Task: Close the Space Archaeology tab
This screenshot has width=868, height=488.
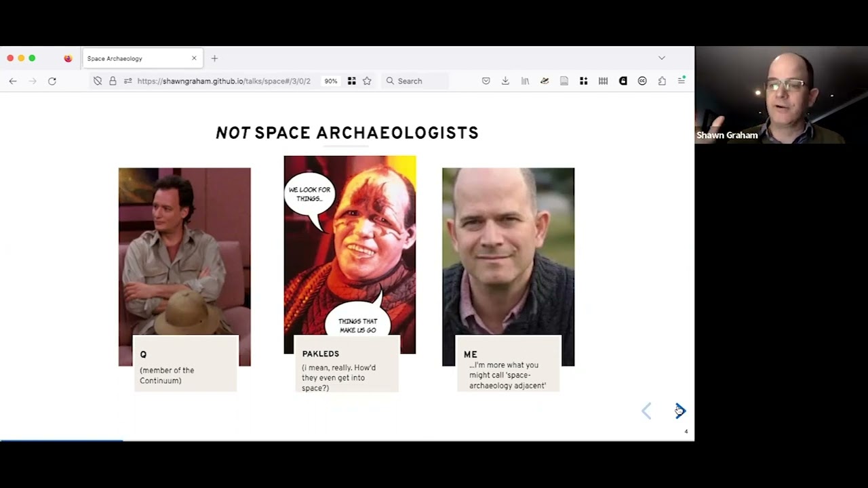Action: (x=194, y=58)
